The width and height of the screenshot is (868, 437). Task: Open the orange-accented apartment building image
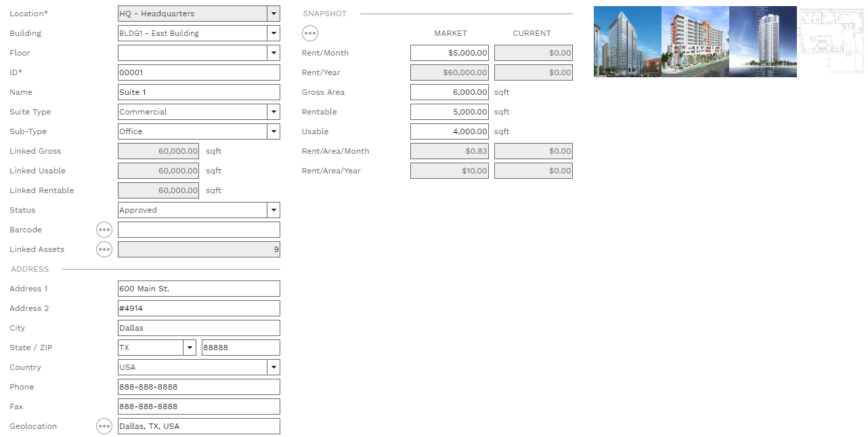tap(695, 41)
